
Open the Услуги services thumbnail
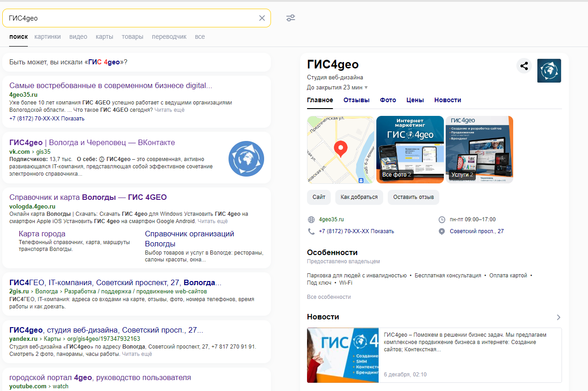pyautogui.click(x=479, y=150)
